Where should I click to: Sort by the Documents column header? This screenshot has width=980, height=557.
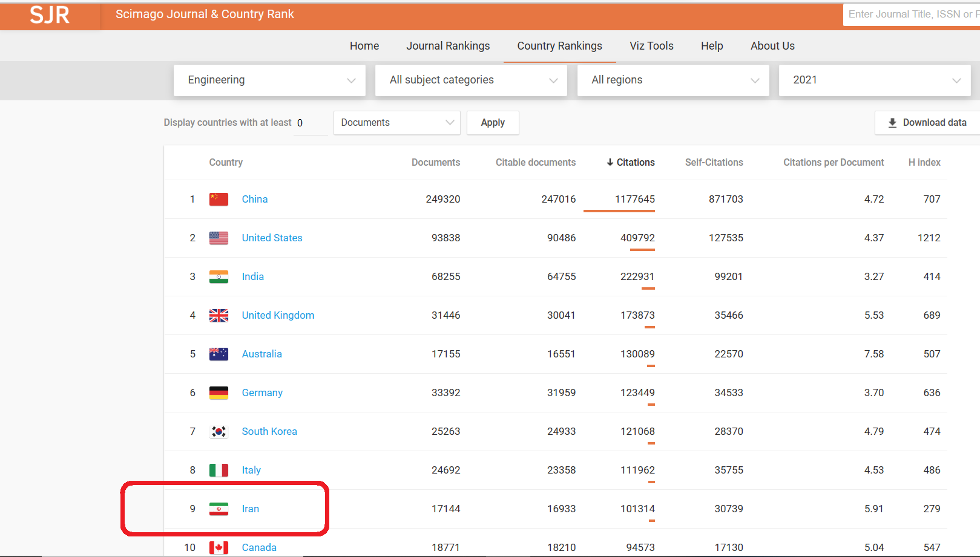pyautogui.click(x=436, y=162)
